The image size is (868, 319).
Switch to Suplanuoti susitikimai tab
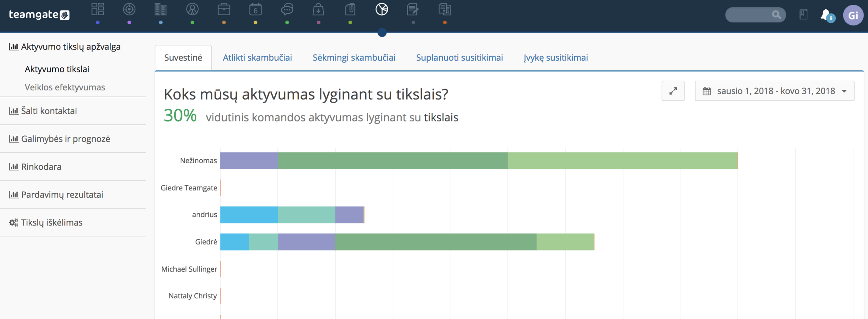click(x=459, y=58)
